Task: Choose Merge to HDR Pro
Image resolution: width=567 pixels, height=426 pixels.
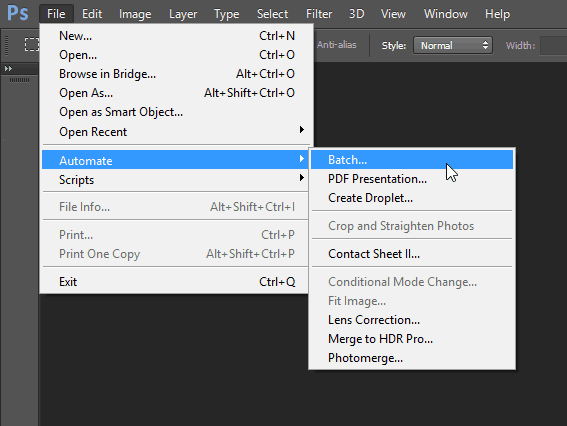Action: pyautogui.click(x=412, y=339)
